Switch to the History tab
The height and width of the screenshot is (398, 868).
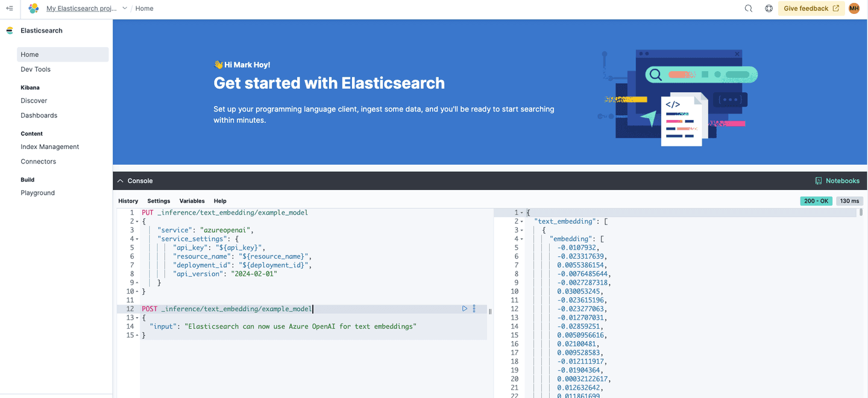(x=128, y=201)
